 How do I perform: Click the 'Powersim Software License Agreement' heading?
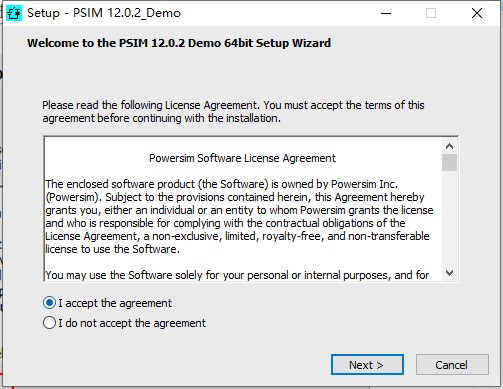coord(242,158)
